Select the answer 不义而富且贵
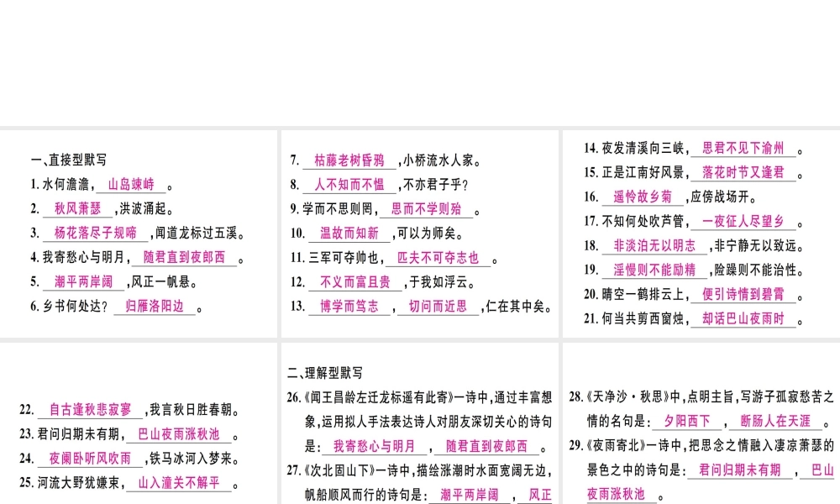The image size is (840, 504). pos(355,281)
